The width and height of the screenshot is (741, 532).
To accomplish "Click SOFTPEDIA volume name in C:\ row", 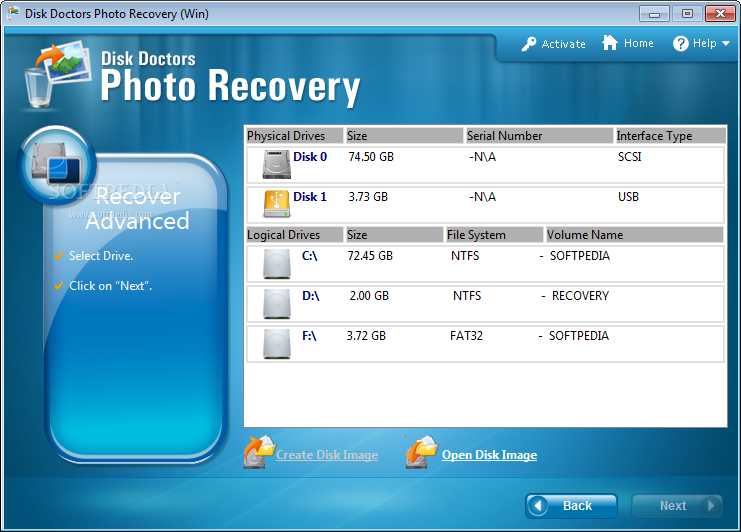I will (x=580, y=256).
